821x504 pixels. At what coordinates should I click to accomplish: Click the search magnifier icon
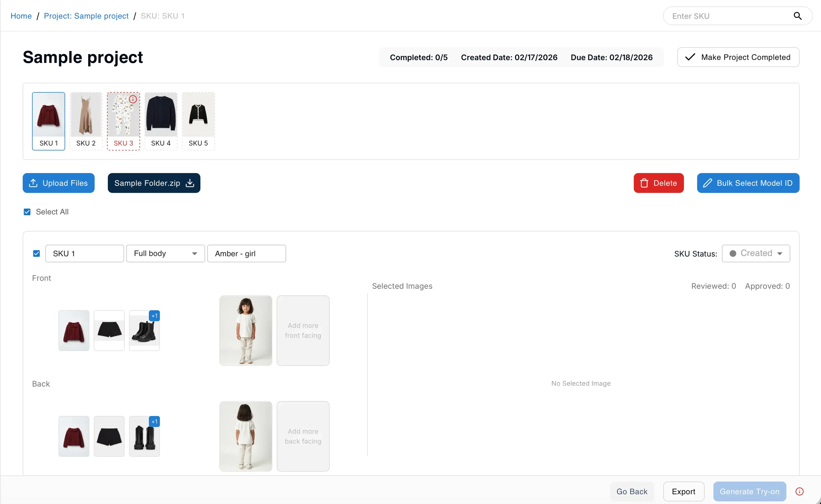(797, 16)
